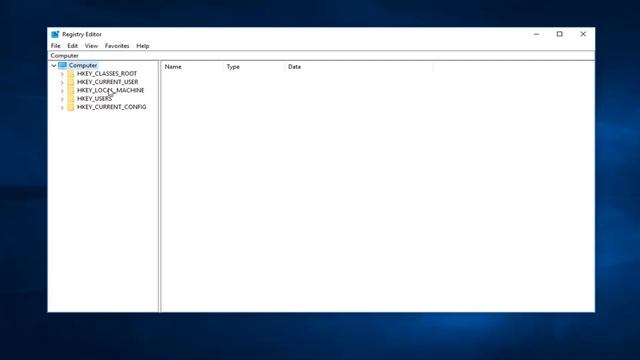Select HKEY_USERS key

(x=94, y=99)
